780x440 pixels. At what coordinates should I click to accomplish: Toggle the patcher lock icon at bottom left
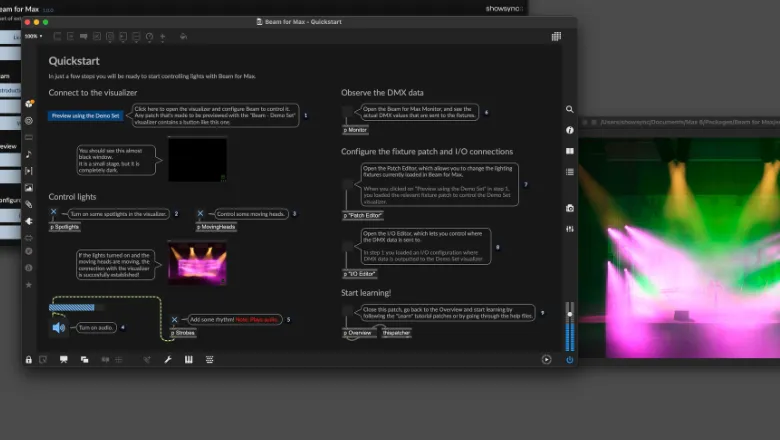pyautogui.click(x=29, y=359)
